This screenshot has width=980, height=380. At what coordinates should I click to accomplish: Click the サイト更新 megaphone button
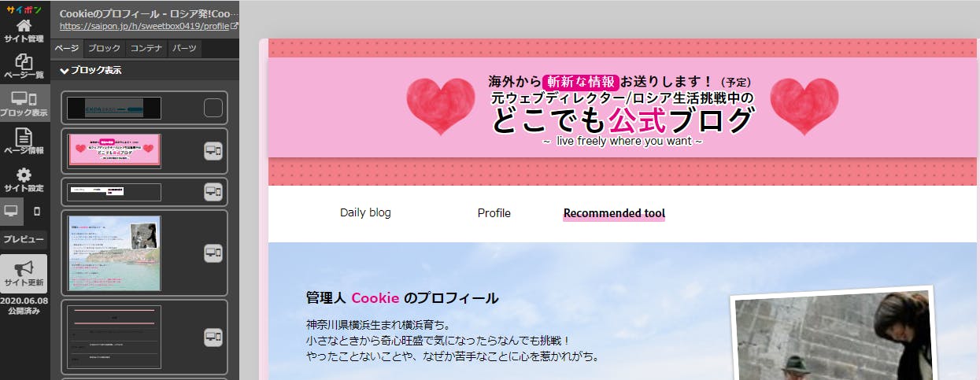click(x=24, y=274)
